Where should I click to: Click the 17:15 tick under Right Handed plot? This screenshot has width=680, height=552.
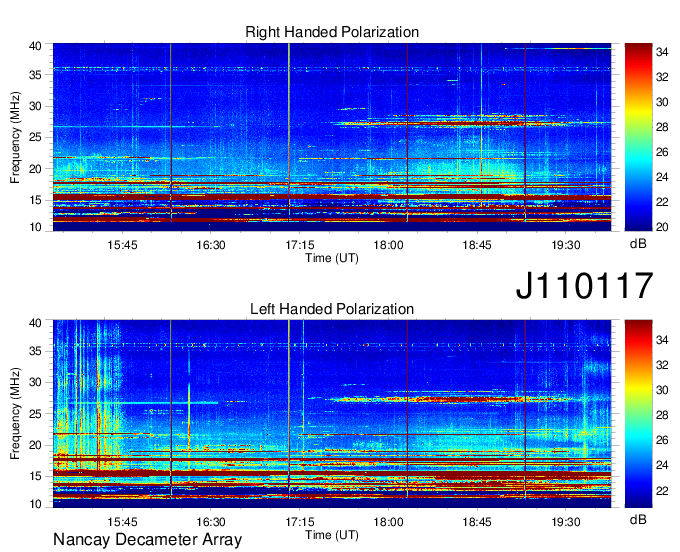pyautogui.click(x=300, y=245)
